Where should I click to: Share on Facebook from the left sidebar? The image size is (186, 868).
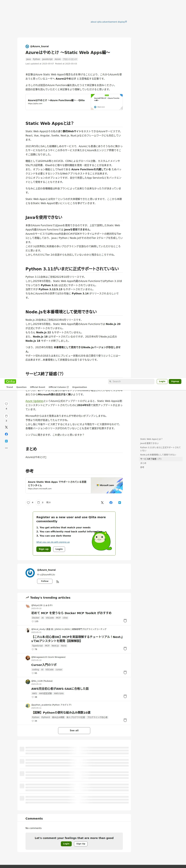(x=6, y=434)
